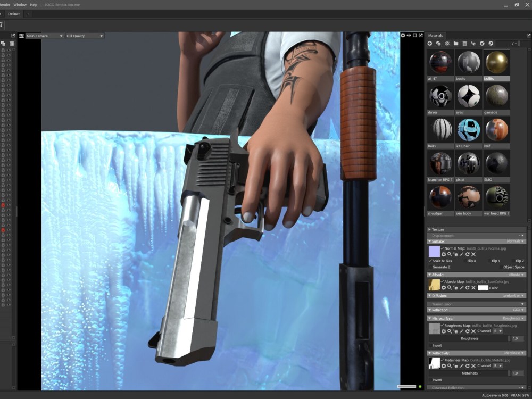Open the Surface Normals model dropdown
The width and height of the screenshot is (532, 399).
[516, 241]
